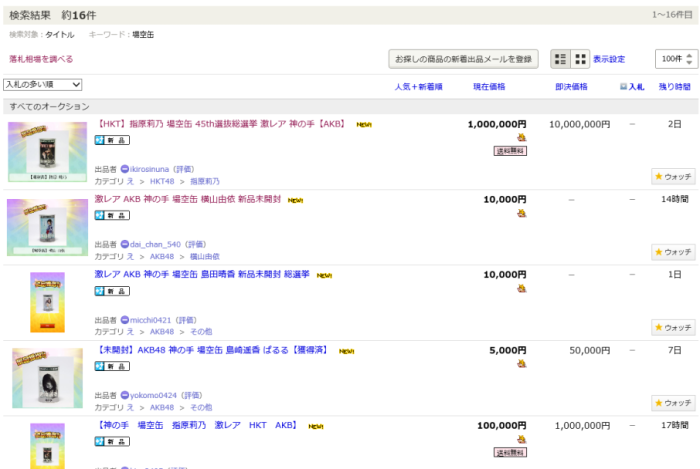Sort by 残り時間 column
The image size is (700, 469).
click(674, 87)
